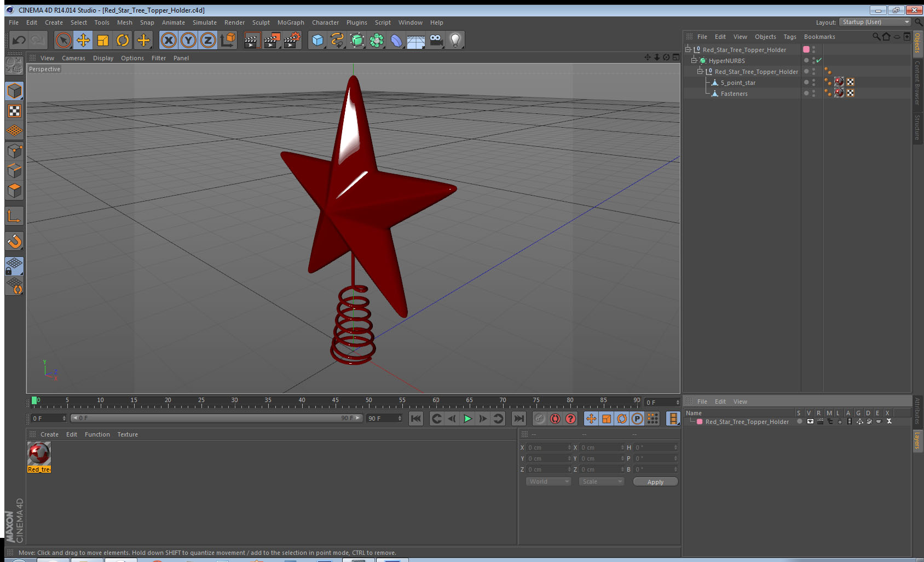The image size is (924, 562).
Task: Play the animation forward
Action: tap(467, 418)
